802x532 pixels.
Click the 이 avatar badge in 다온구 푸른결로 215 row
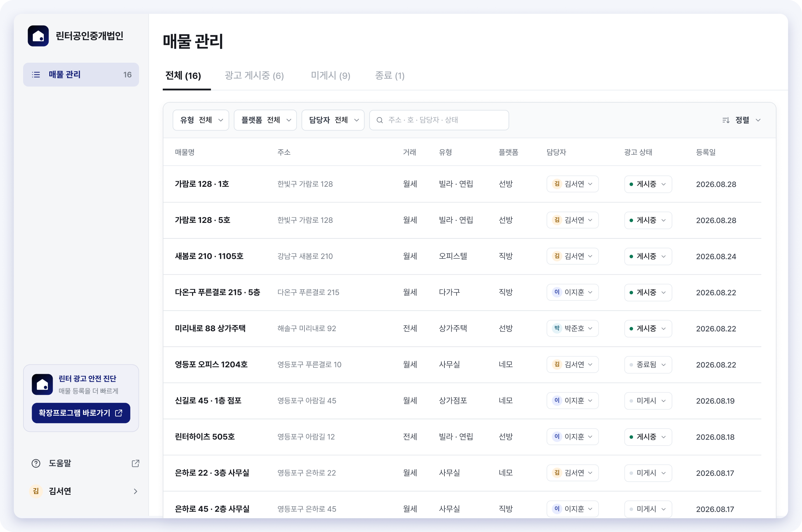click(557, 292)
